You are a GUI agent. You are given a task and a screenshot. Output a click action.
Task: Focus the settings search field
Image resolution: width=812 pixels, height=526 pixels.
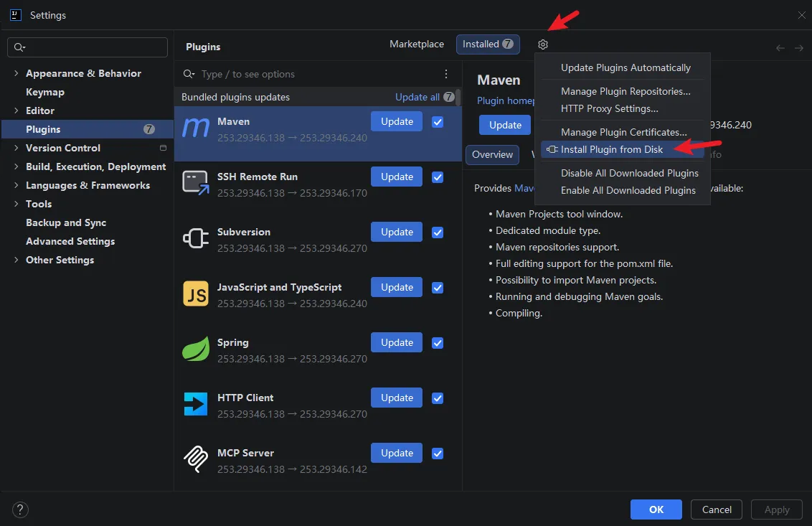click(88, 47)
